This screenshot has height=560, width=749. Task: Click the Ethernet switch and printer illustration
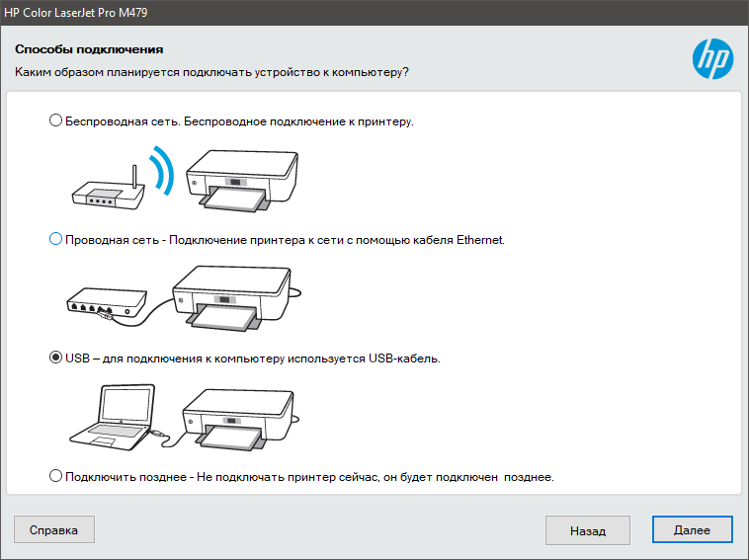click(x=184, y=298)
